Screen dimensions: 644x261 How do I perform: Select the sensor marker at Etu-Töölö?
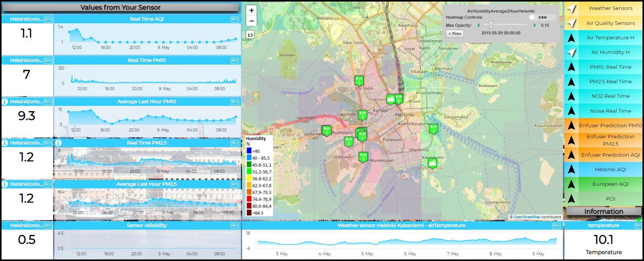(359, 81)
